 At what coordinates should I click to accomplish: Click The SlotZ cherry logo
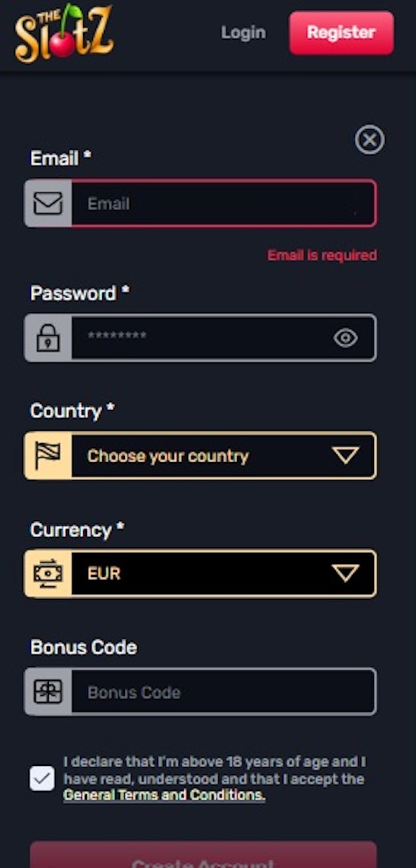[x=64, y=33]
